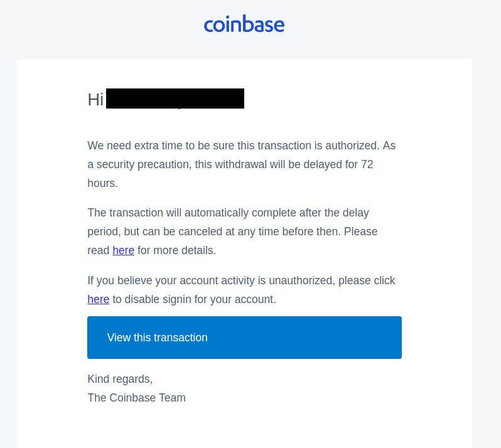This screenshot has width=501, height=448.
Task: Click the phrase "delayed for 72"
Action: coord(338,164)
